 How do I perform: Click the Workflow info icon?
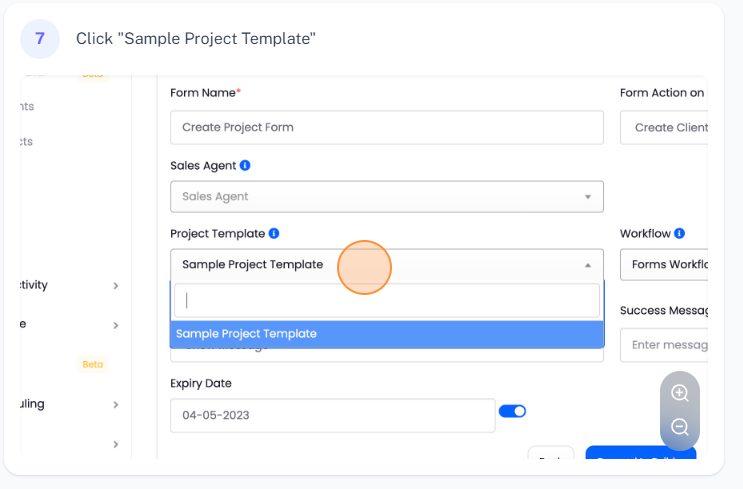coord(680,233)
